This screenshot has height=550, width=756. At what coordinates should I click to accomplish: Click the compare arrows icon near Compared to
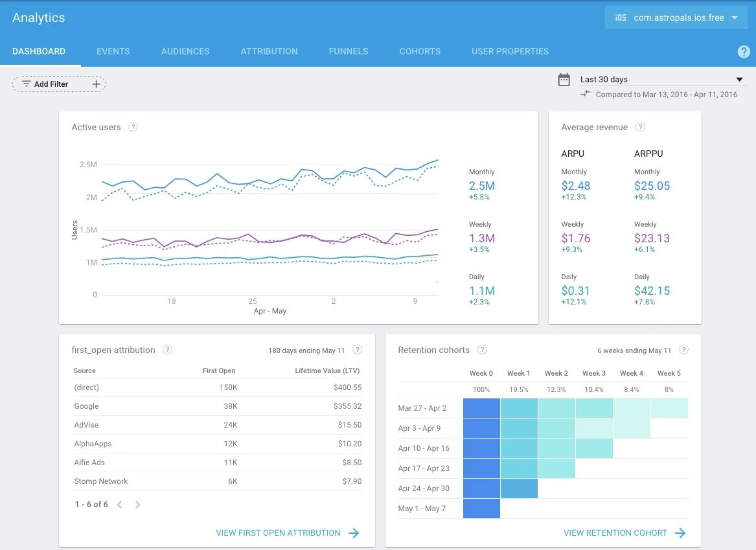point(586,93)
